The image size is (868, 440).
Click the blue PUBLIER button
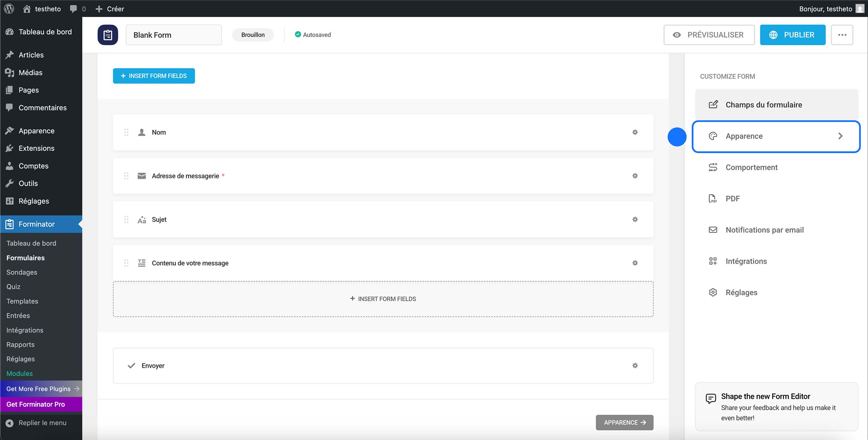click(793, 35)
